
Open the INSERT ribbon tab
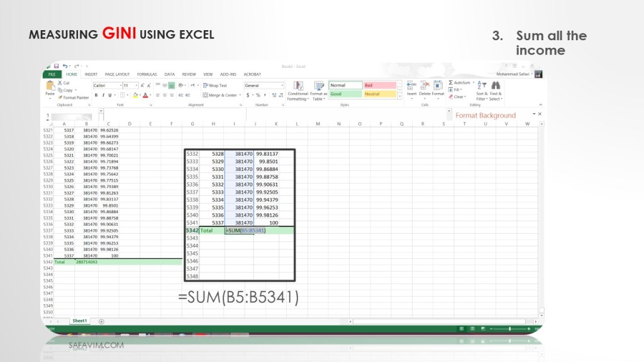coord(91,74)
